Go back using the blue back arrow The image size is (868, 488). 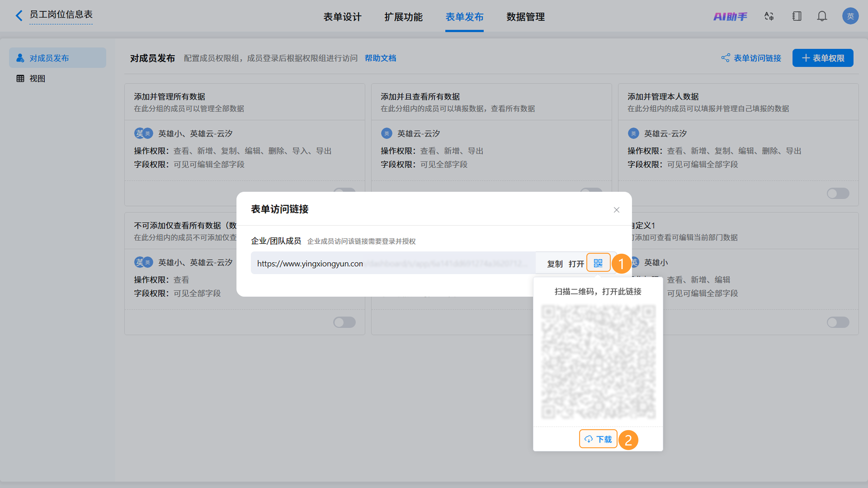tap(19, 15)
